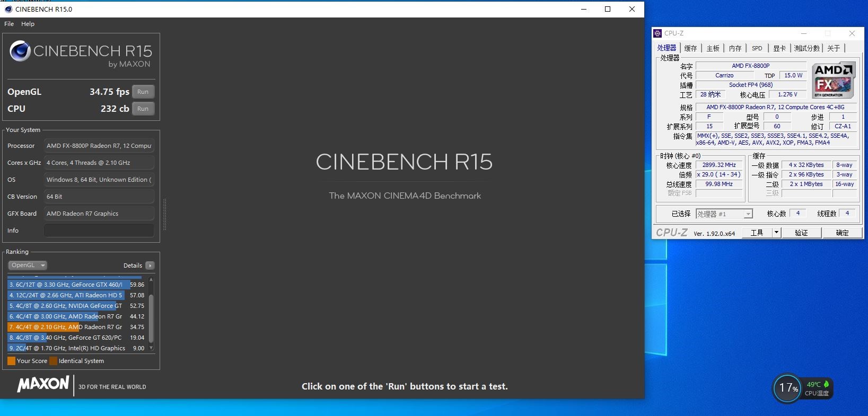Click the Cinebench title bar app icon

(8, 9)
